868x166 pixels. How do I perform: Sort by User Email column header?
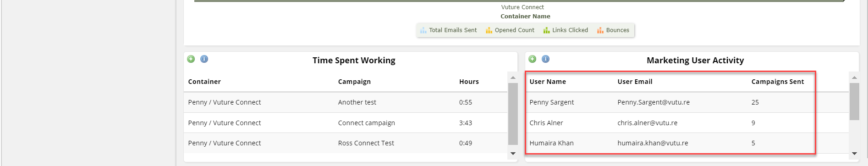[635, 82]
